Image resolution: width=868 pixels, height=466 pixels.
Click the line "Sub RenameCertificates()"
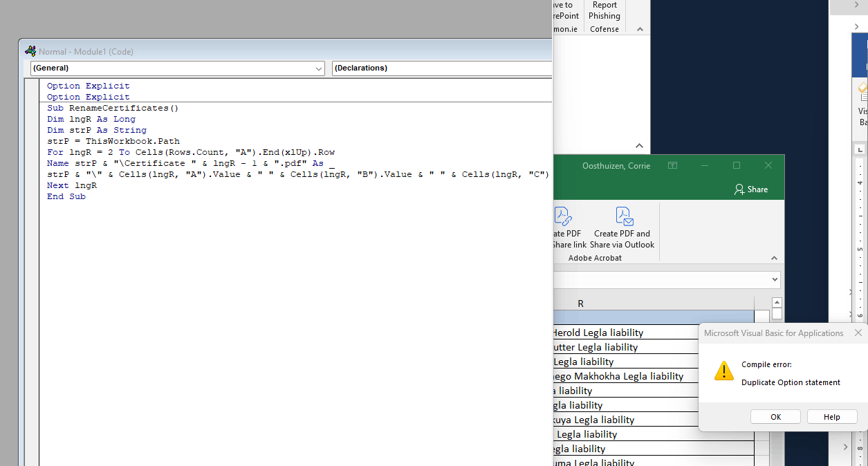[x=113, y=108]
